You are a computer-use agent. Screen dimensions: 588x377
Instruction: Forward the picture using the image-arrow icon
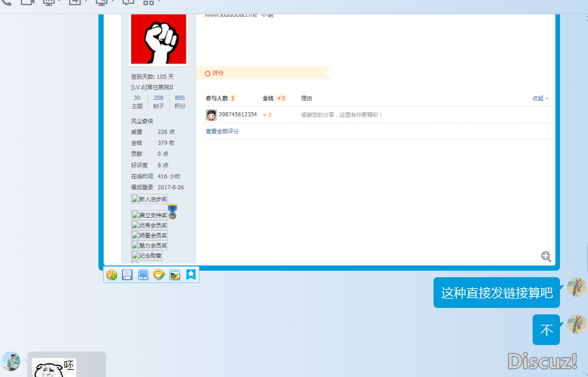(x=175, y=275)
